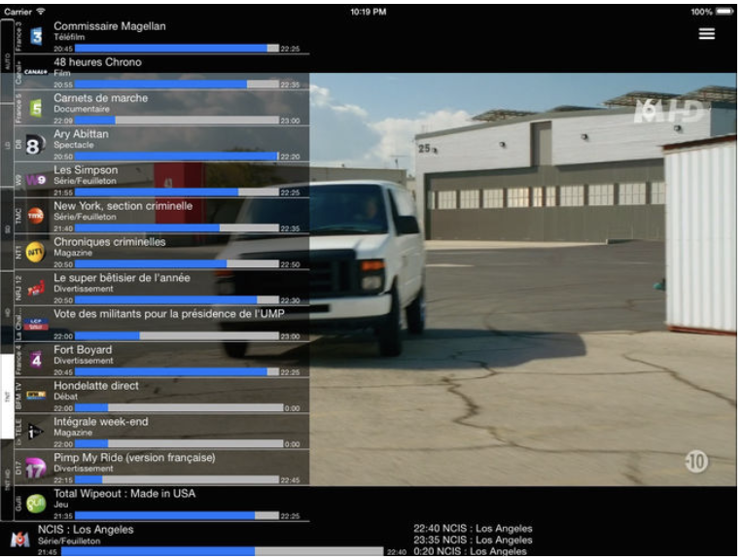Select the yellow NT1 channel logo

pos(36,252)
